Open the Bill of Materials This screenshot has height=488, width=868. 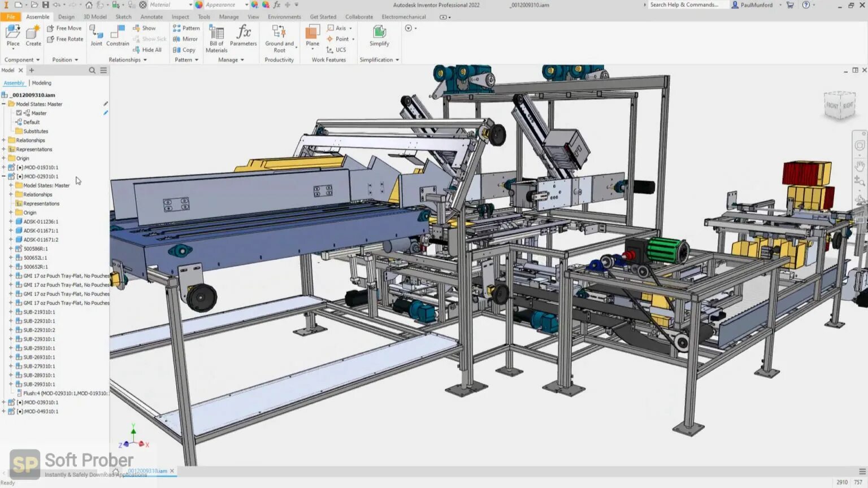(x=216, y=35)
